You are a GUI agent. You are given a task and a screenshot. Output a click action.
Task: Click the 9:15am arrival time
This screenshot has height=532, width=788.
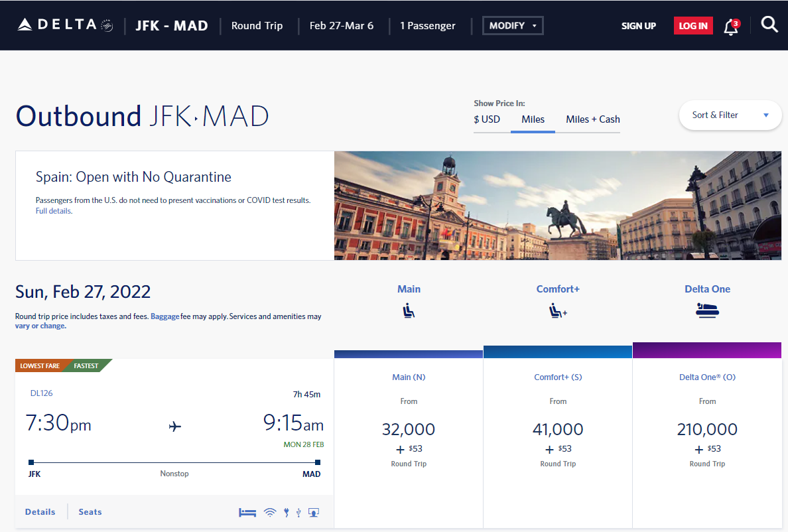click(293, 423)
